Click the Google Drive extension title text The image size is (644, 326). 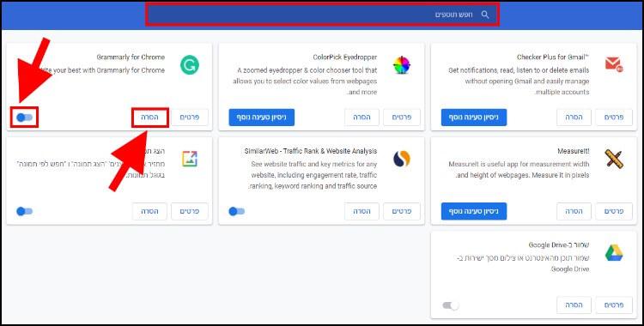(x=559, y=245)
